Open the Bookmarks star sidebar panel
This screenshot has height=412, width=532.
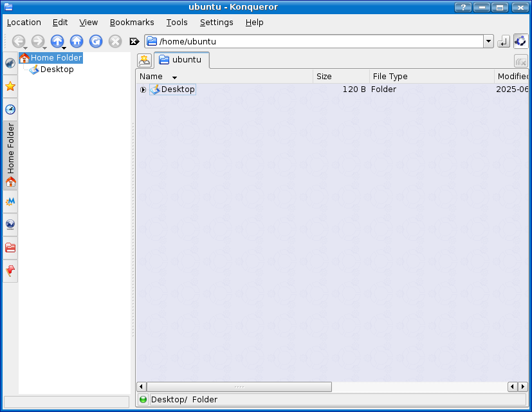point(10,86)
